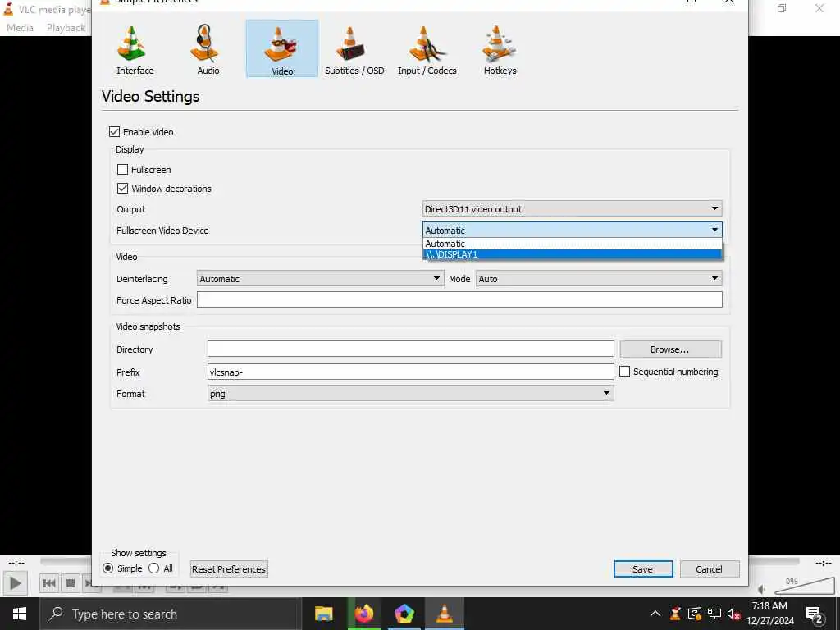Open the notification center

[815, 614]
